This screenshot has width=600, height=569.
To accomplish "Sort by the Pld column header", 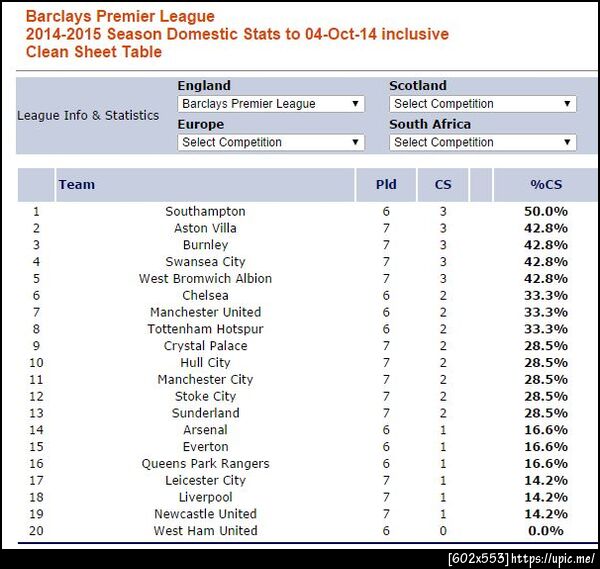I will (x=386, y=184).
